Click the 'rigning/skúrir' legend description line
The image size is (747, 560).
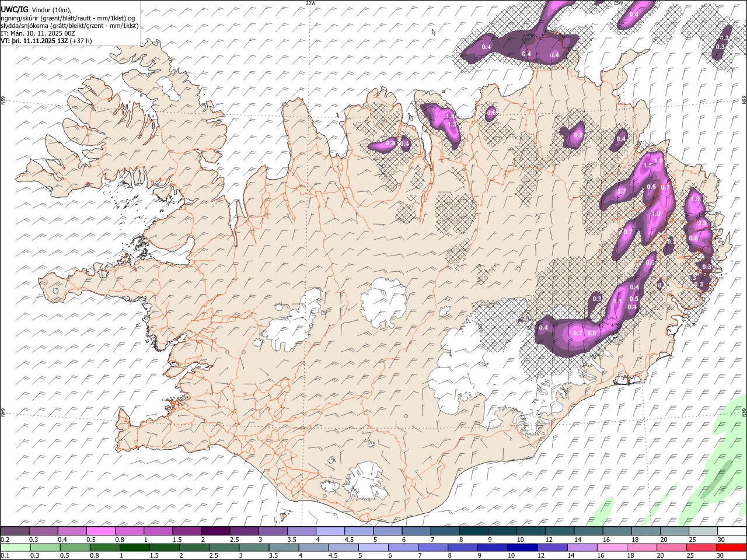tap(69, 17)
